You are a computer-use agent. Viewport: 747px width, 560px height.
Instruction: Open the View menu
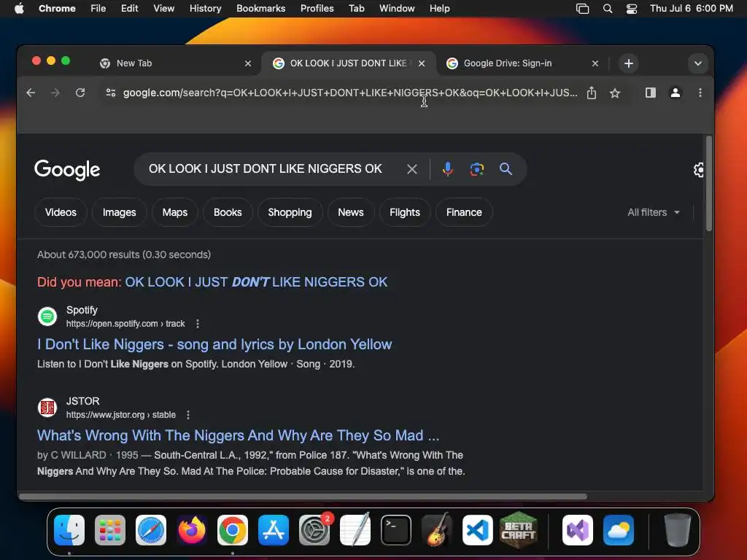(x=164, y=9)
